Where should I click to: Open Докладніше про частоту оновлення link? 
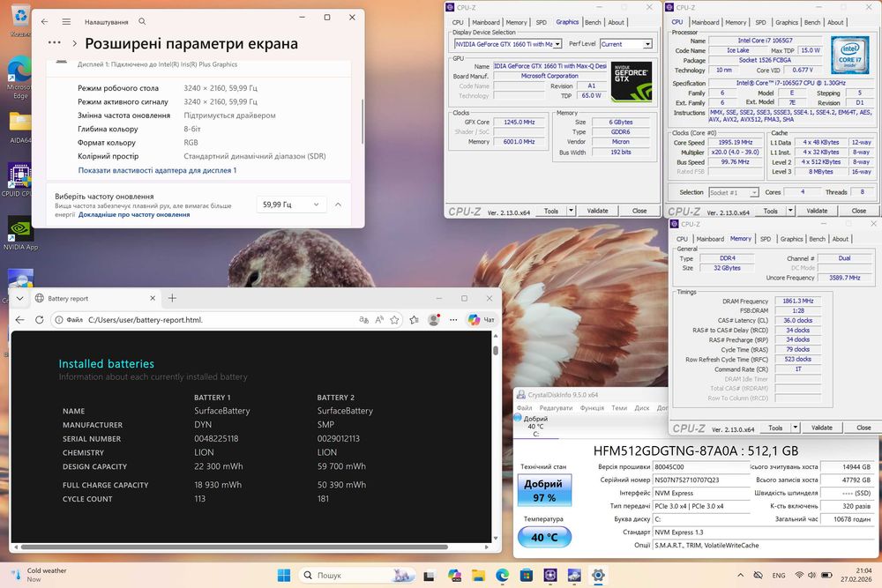134,214
